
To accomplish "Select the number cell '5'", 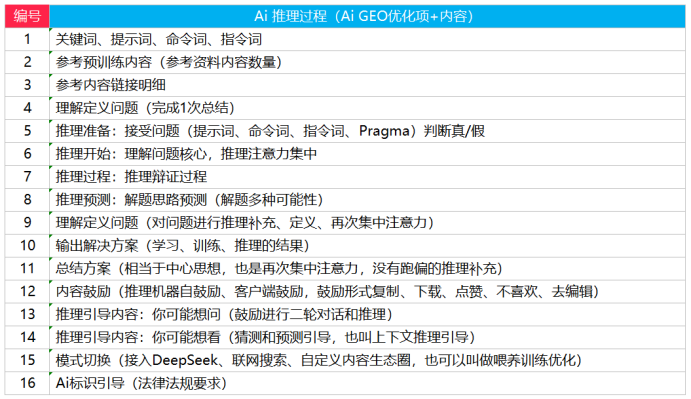I will [27, 131].
